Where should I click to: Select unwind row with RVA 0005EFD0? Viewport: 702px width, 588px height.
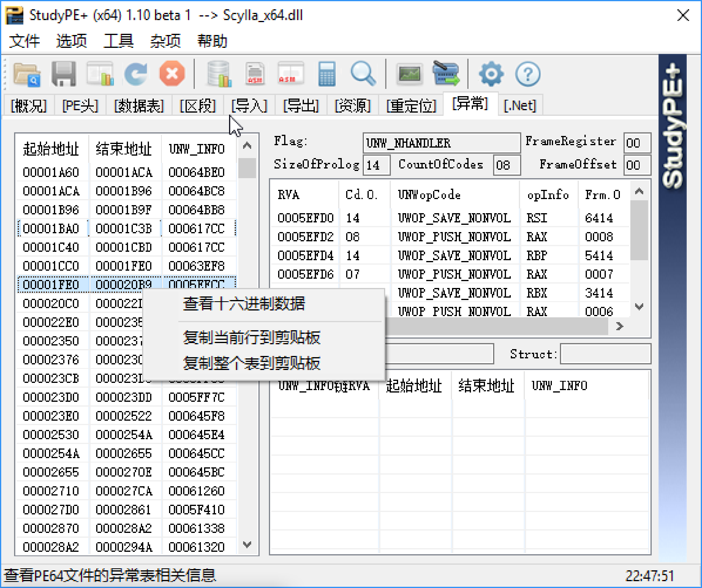(450, 218)
